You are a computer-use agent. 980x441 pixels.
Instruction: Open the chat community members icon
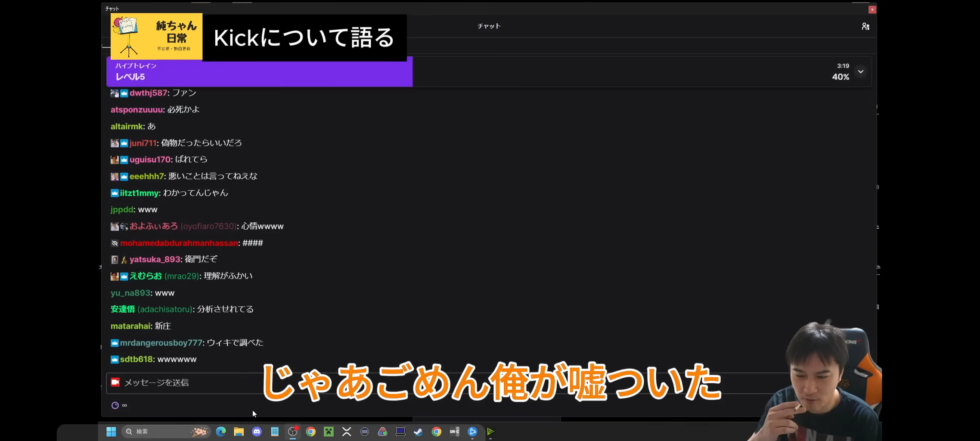865,26
